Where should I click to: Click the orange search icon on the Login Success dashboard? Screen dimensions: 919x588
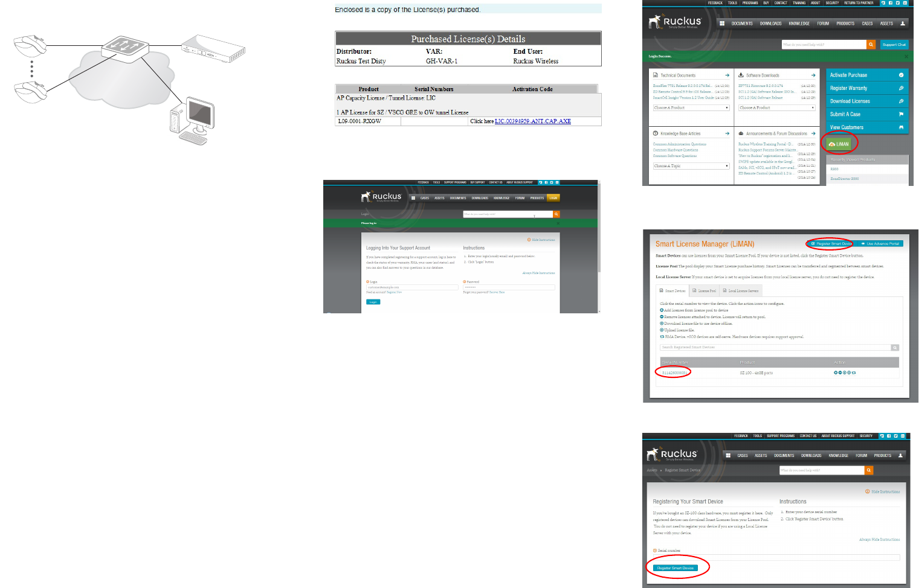(871, 45)
